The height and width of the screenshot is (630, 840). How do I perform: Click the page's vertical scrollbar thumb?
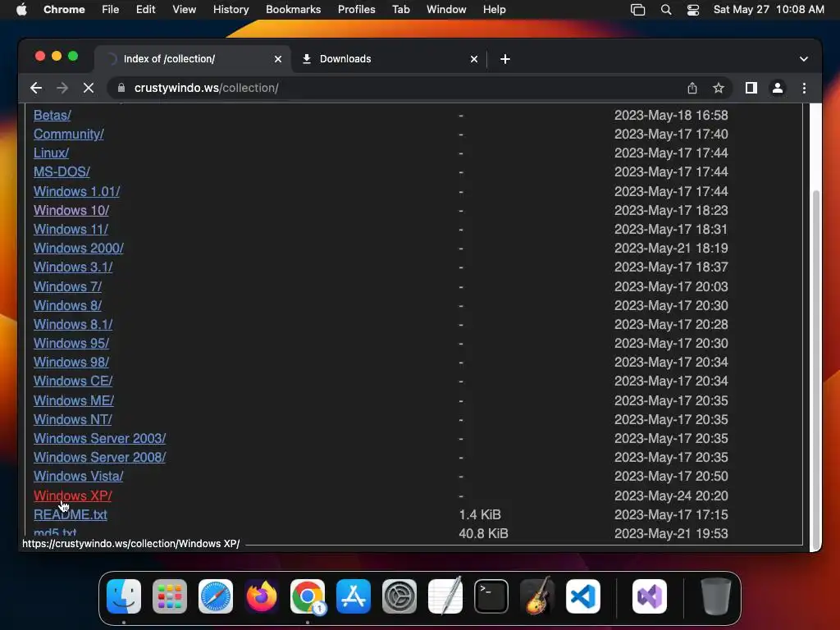tap(816, 370)
